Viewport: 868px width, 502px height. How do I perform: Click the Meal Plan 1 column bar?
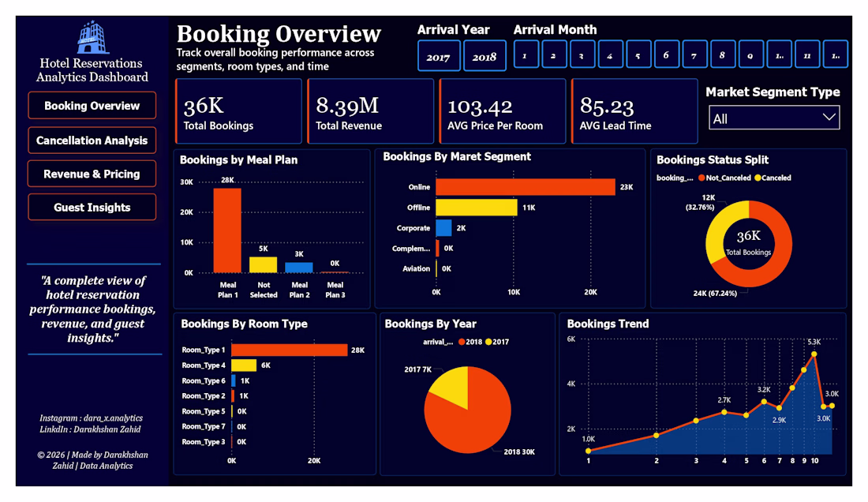[x=227, y=230]
